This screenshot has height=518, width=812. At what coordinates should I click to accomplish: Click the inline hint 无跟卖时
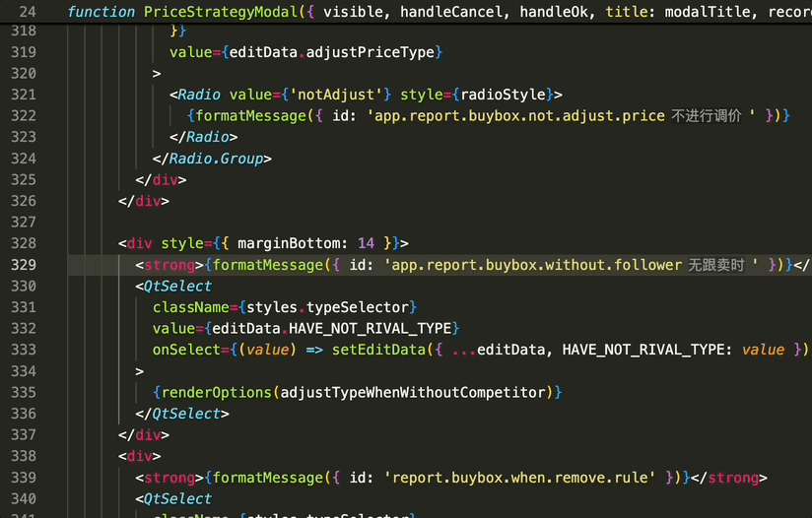716,265
